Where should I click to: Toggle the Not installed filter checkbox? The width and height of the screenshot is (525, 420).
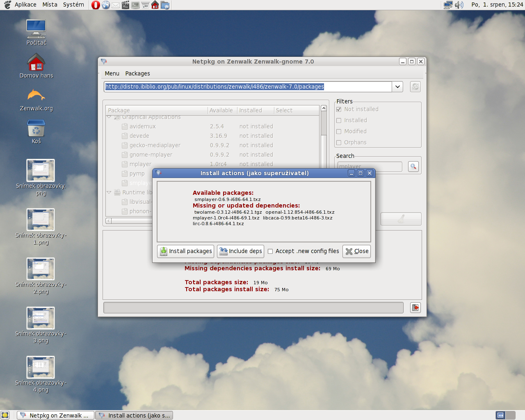(339, 109)
